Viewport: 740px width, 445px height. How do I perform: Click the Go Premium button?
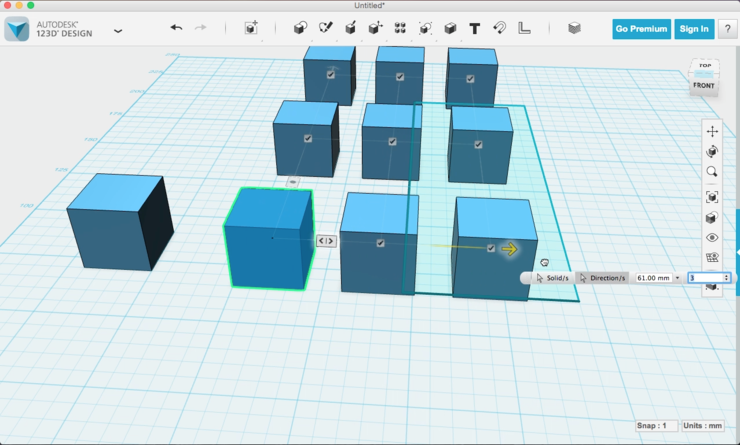tap(641, 29)
